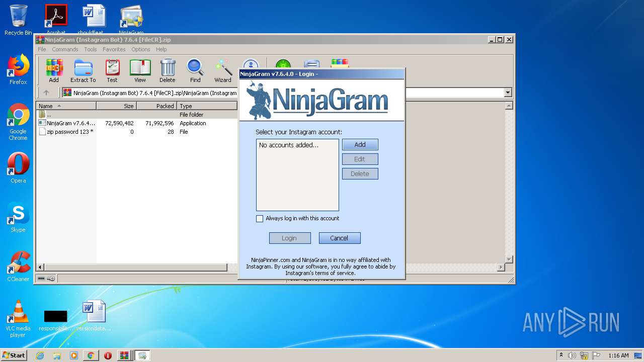Click the Wizard wand icon in WinRAR
The image size is (644, 362).
coord(223,71)
